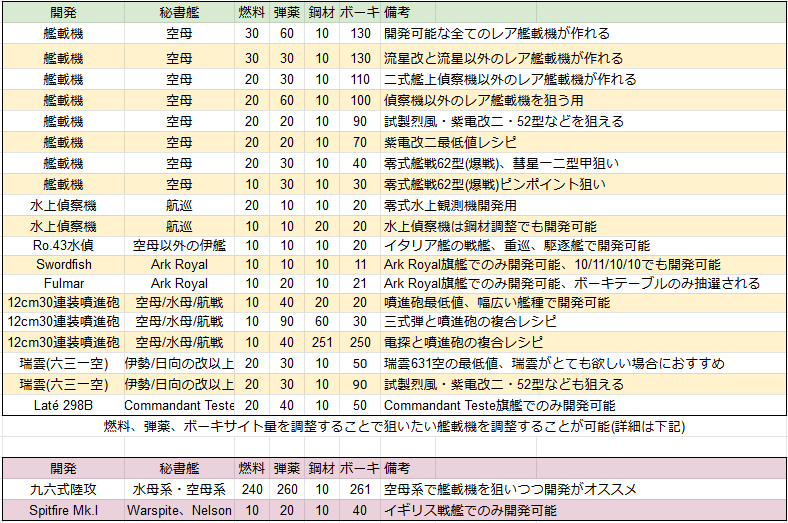This screenshot has height=523, width=788.
Task: Click the bauxite value '70'
Action: [360, 143]
